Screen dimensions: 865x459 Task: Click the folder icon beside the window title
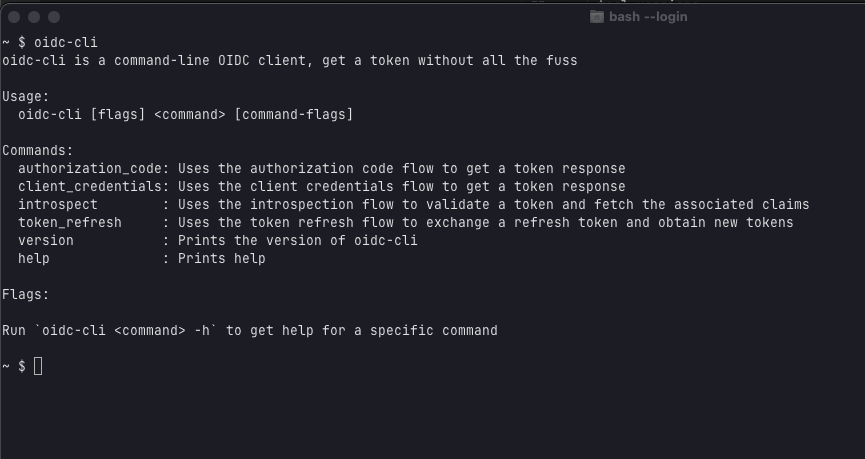(596, 17)
